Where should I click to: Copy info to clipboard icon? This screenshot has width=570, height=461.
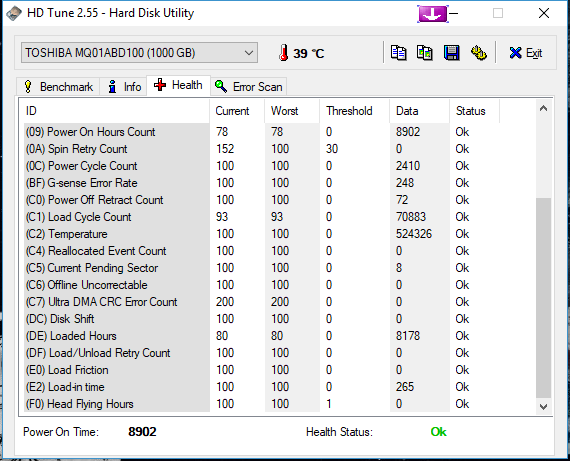coord(398,53)
